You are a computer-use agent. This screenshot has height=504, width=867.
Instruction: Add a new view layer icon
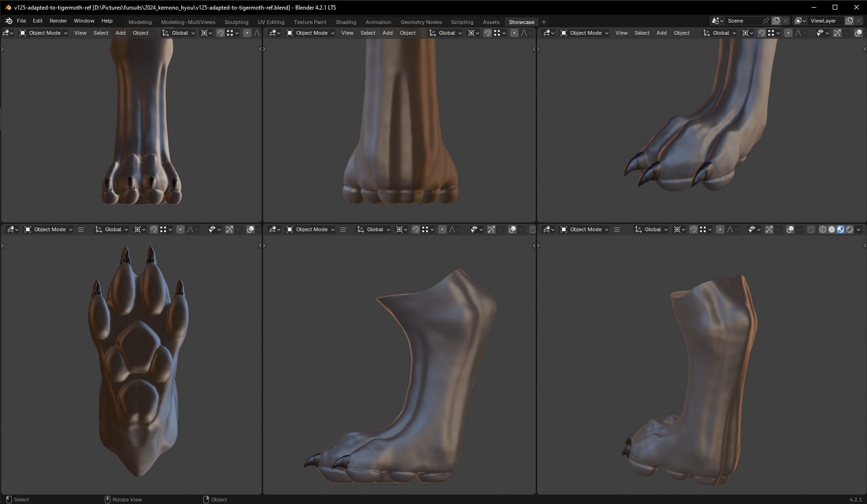(849, 21)
